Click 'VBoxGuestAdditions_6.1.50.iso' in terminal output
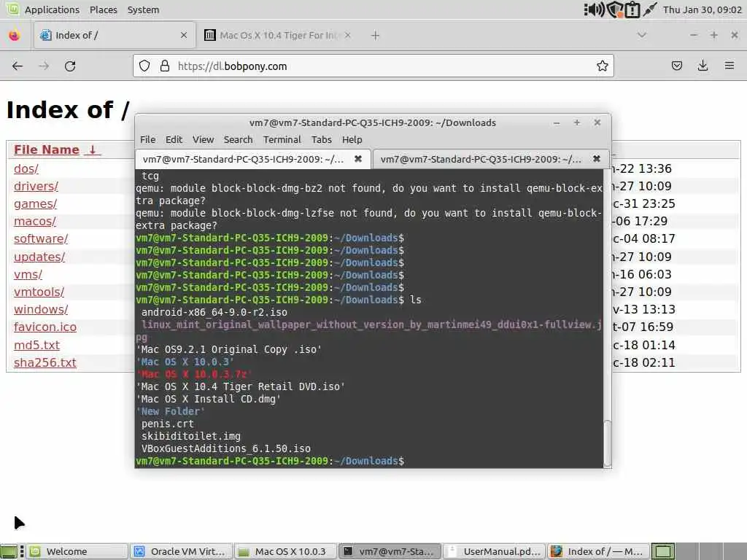Image resolution: width=747 pixels, height=560 pixels. pos(226,448)
